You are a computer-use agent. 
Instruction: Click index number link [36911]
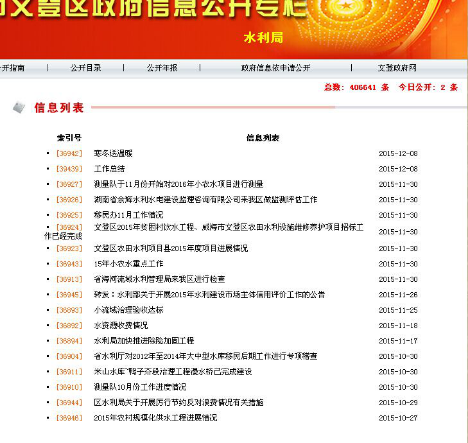[69, 372]
